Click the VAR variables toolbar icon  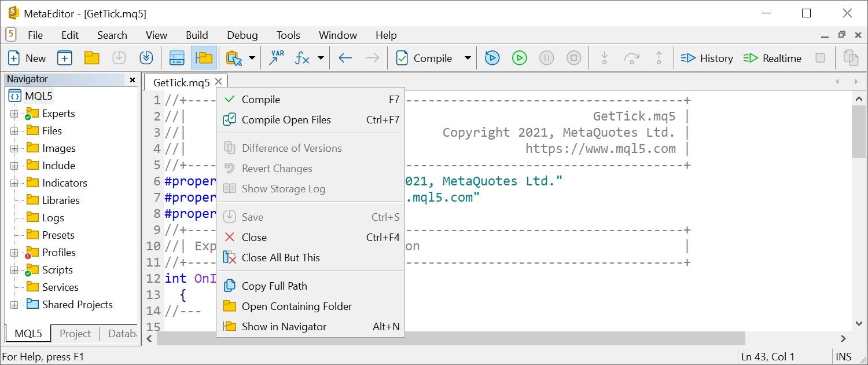pyautogui.click(x=277, y=57)
